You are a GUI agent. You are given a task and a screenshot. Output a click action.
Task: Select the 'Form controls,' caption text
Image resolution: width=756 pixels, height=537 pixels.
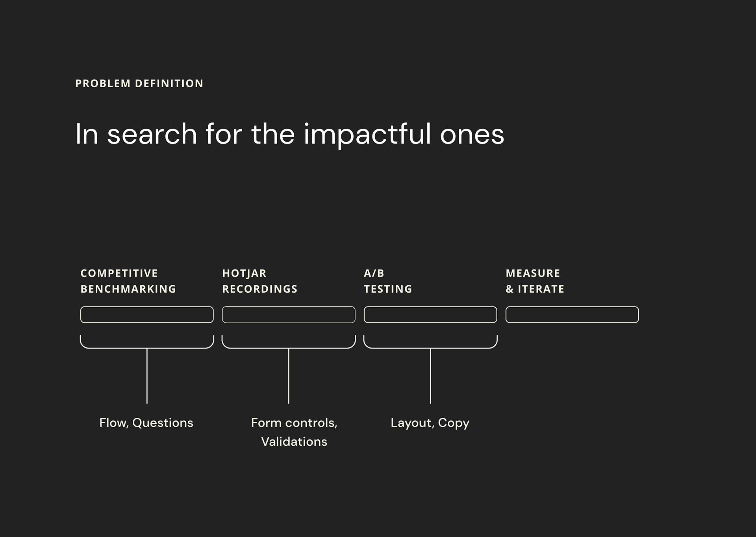pyautogui.click(x=294, y=423)
